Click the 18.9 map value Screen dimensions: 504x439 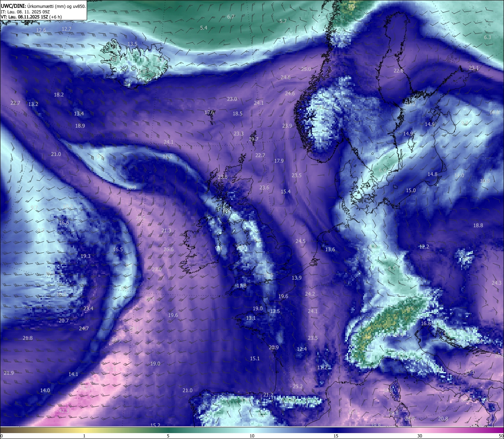80,126
